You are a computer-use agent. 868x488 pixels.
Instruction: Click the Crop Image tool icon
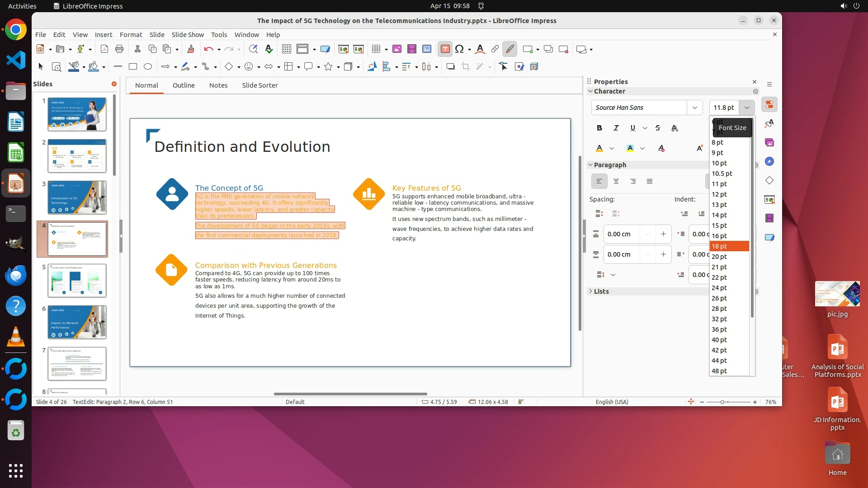466,67
